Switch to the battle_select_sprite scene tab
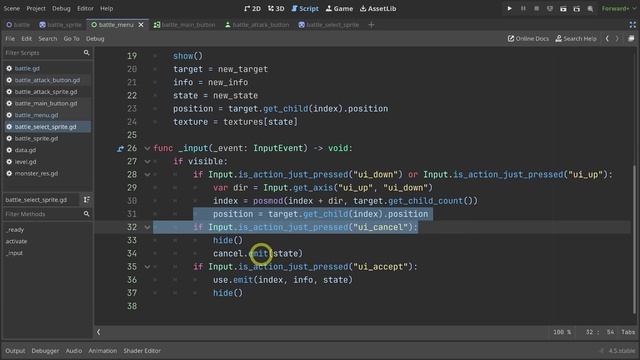Viewport: 640px width, 360px height. click(329, 25)
